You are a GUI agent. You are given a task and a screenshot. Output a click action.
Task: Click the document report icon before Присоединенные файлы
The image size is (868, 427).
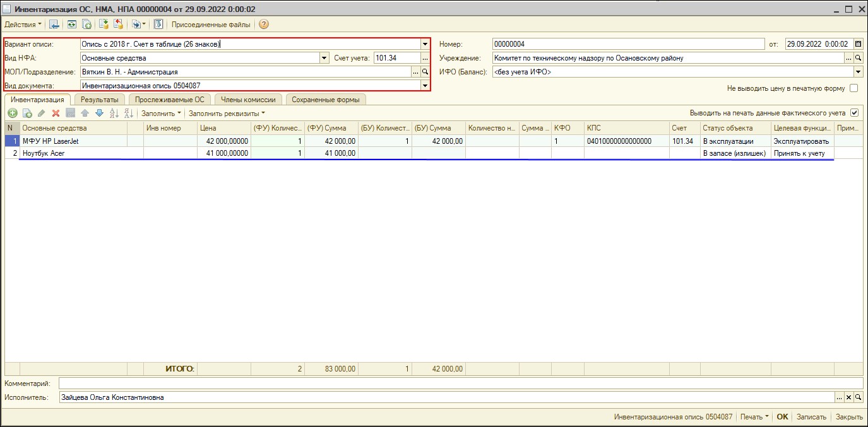[x=159, y=25]
